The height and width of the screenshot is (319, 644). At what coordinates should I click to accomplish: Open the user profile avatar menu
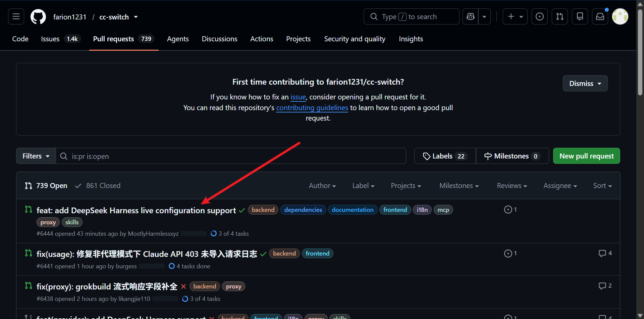620,16
